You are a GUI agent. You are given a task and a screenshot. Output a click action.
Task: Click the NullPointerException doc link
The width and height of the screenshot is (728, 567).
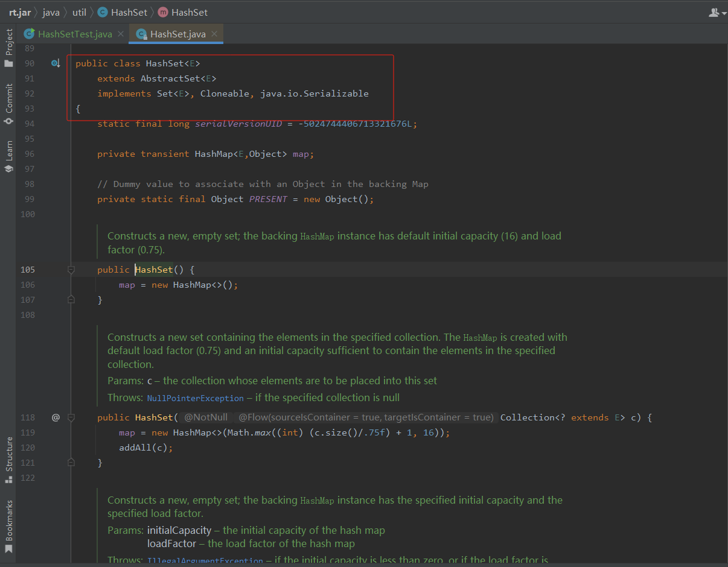coord(195,398)
